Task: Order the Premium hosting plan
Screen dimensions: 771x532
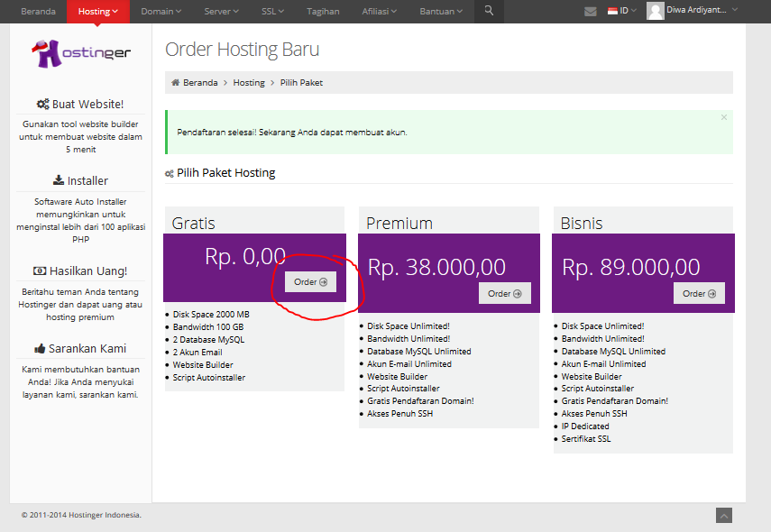Action: click(504, 294)
